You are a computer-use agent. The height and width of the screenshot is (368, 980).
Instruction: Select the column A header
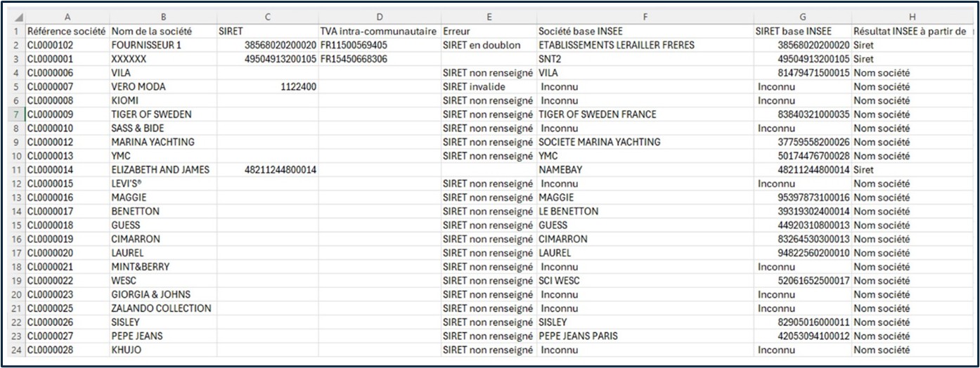67,18
